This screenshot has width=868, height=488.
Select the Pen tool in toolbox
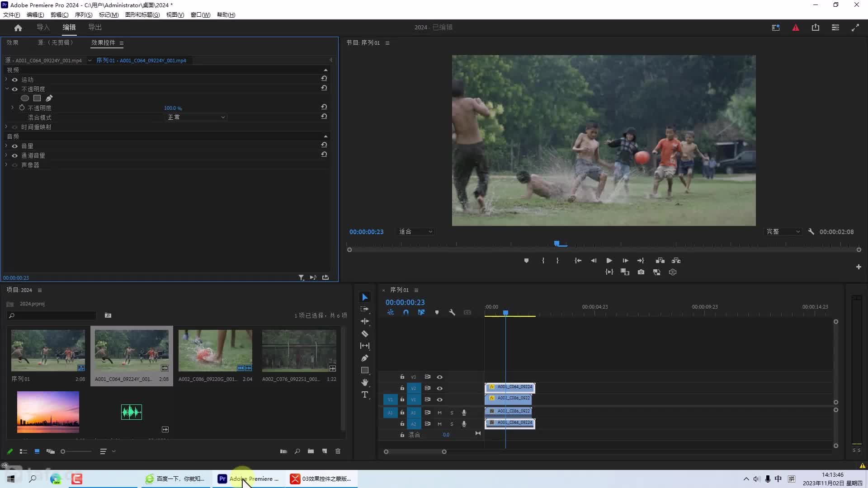365,358
